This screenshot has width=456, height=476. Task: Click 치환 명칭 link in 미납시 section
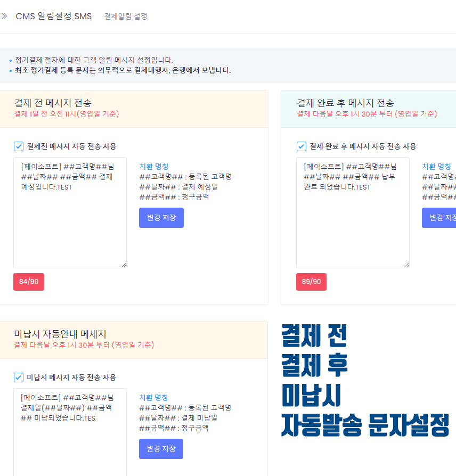click(x=153, y=397)
